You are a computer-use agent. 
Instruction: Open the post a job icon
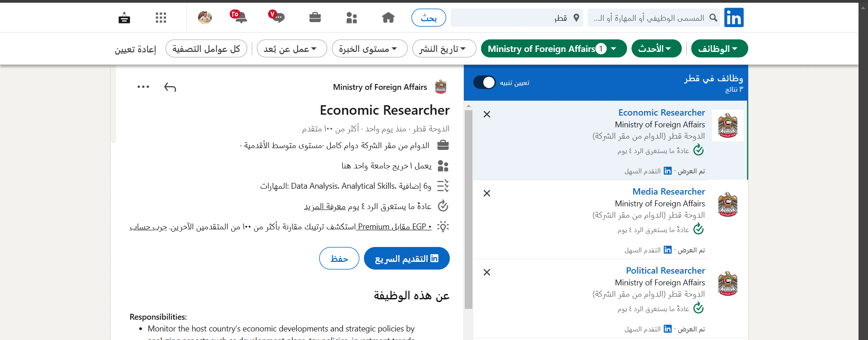tap(124, 18)
